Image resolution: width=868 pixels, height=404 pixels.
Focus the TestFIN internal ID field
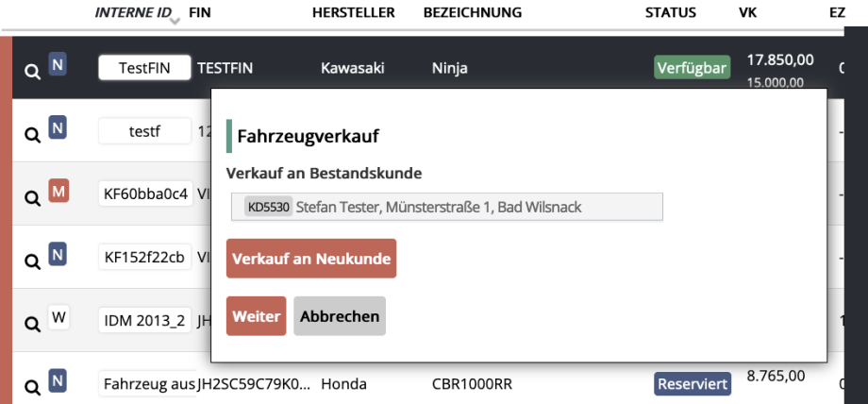coord(144,68)
